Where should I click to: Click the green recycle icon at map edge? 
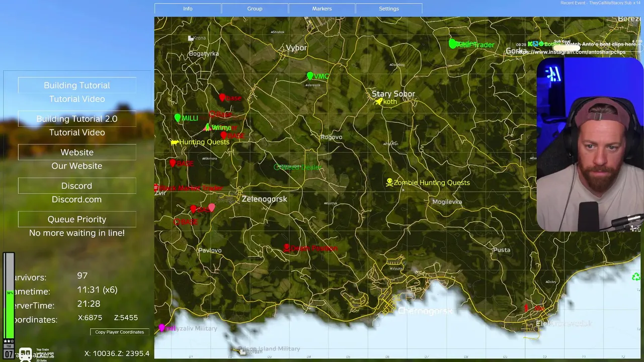(x=636, y=277)
